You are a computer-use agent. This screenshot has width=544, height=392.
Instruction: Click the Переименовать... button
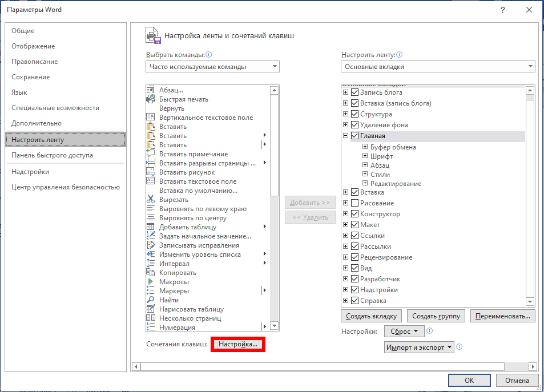(x=503, y=316)
